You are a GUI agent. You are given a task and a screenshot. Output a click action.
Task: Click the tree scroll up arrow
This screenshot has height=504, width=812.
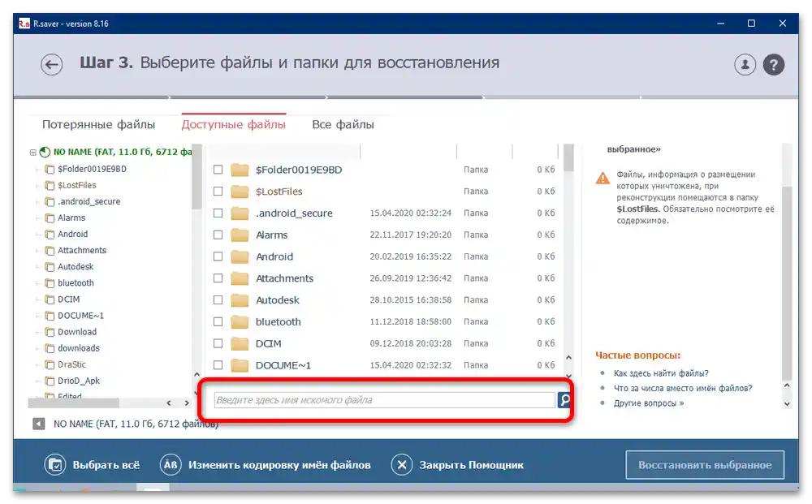coord(197,374)
